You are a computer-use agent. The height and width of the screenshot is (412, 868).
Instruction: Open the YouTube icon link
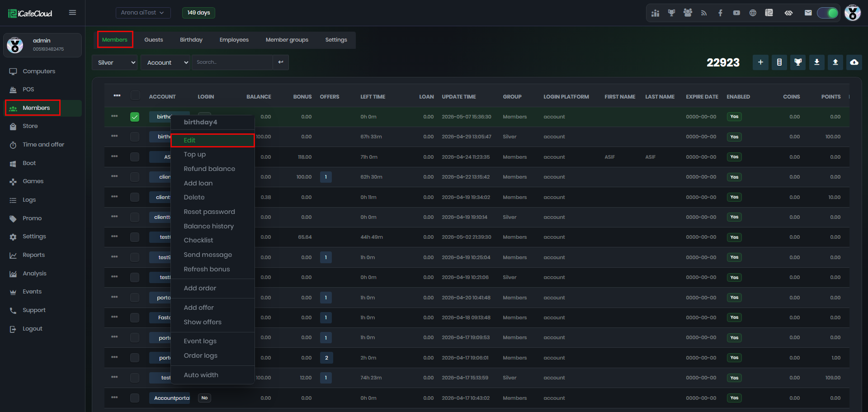click(x=736, y=13)
